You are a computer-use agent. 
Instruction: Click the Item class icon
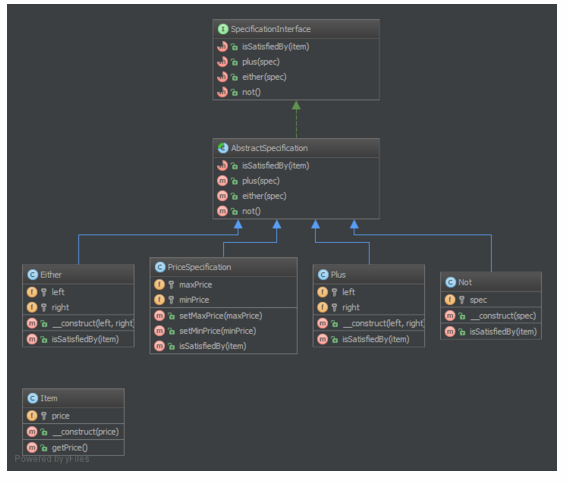coord(33,398)
